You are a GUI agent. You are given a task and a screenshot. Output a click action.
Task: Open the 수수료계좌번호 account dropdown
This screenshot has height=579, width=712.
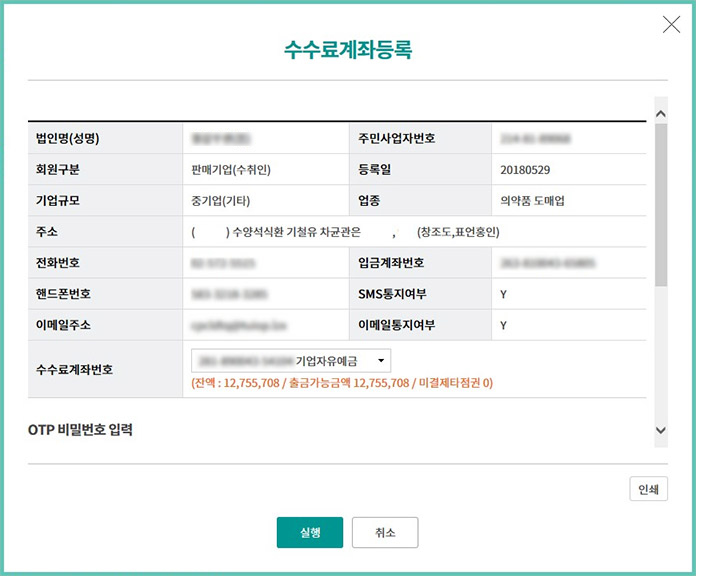coord(291,361)
